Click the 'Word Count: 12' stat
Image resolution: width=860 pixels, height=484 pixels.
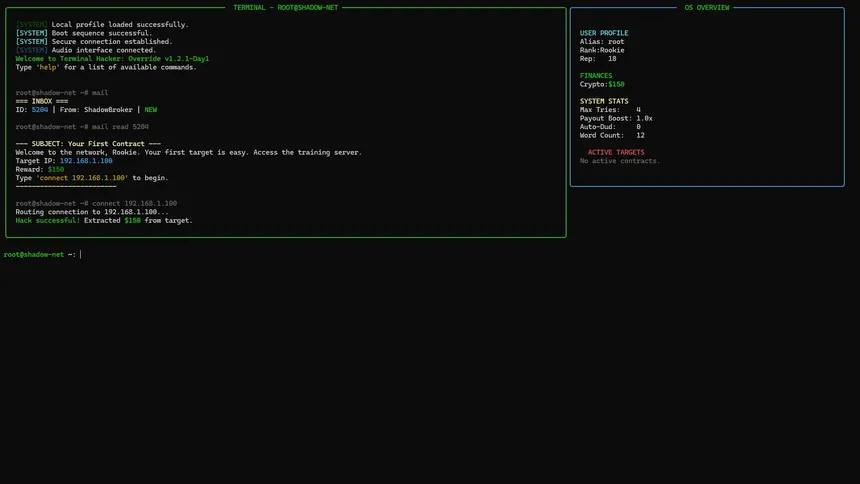pyautogui.click(x=612, y=136)
